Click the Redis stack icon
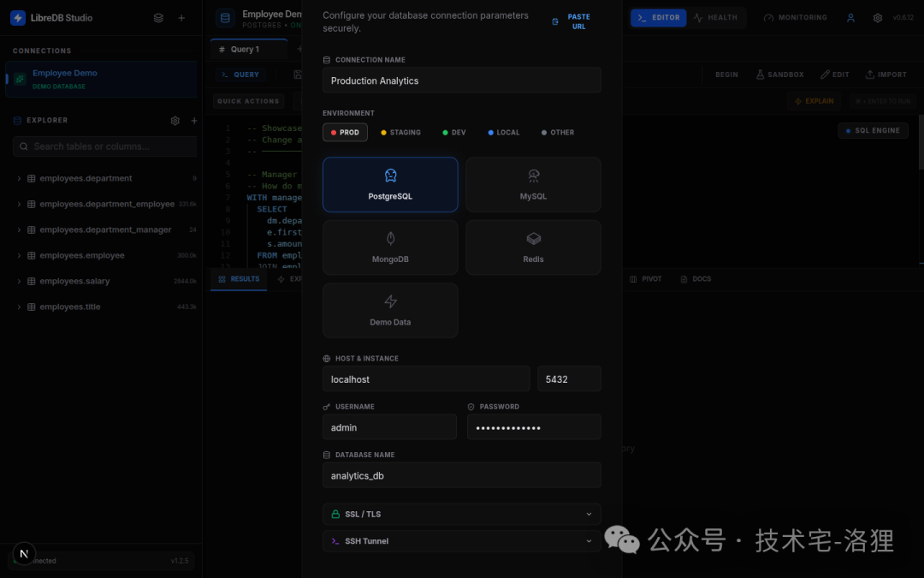The height and width of the screenshot is (578, 924). [533, 238]
